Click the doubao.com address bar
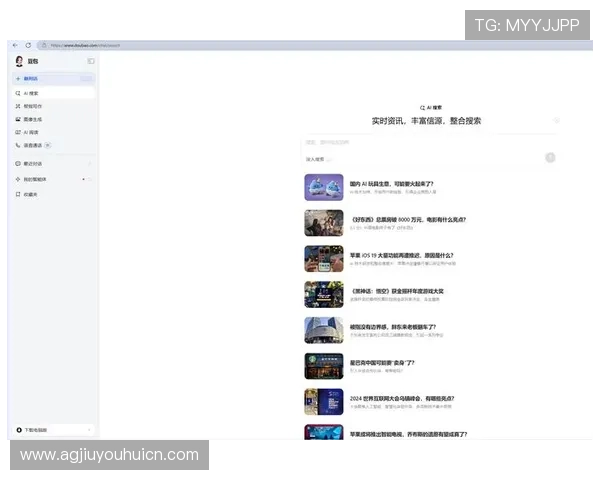 315,45
